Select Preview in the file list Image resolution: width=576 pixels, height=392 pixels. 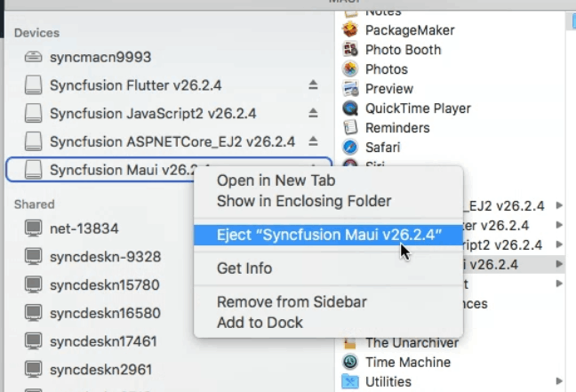(x=389, y=89)
